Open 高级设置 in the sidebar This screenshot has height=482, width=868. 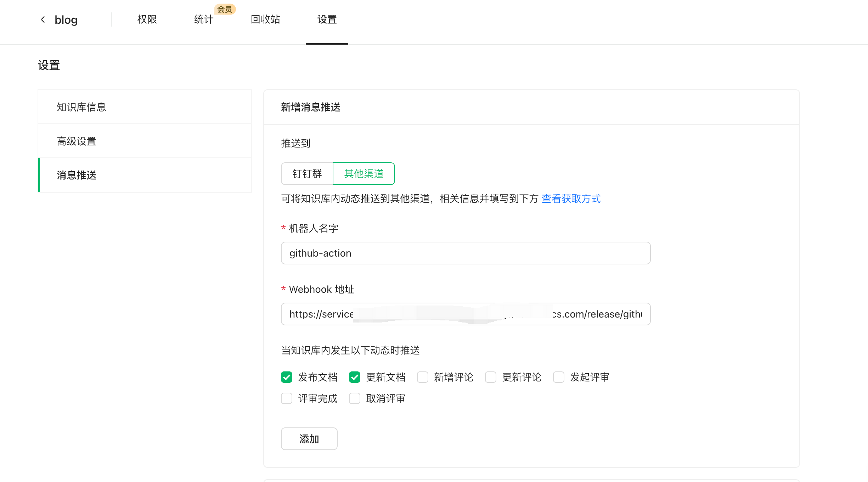(77, 141)
